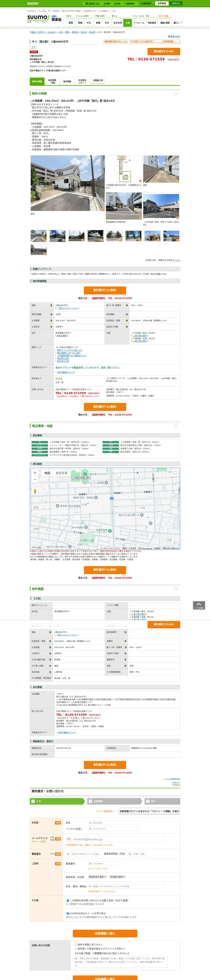Toggle map fullscreen view
This screenshot has height=980, width=210.
(175, 473)
